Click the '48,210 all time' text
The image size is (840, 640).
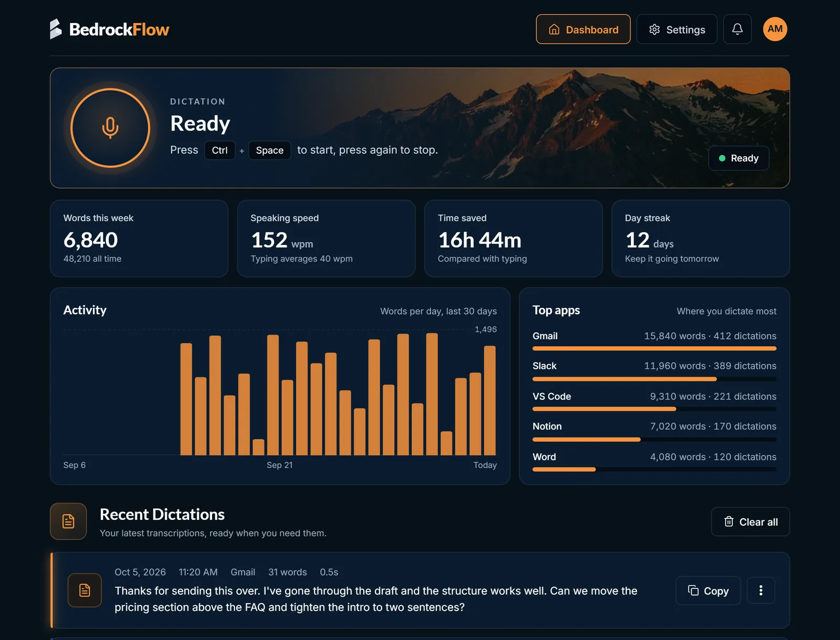(x=92, y=259)
